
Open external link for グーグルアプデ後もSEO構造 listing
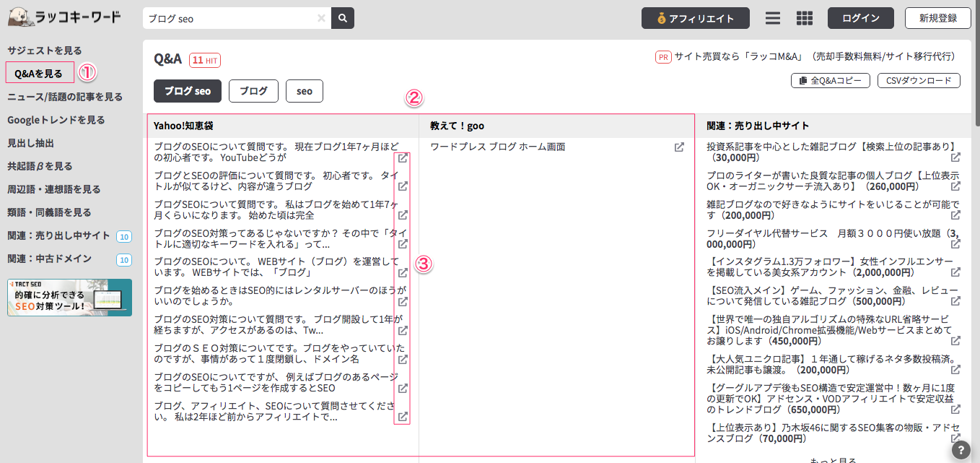point(955,410)
